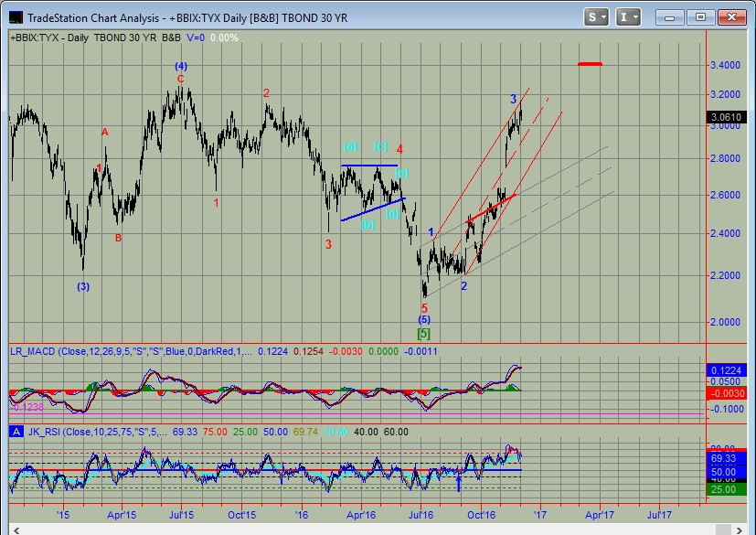
Task: Click the 0.1254 MACD header value
Action: coord(308,351)
